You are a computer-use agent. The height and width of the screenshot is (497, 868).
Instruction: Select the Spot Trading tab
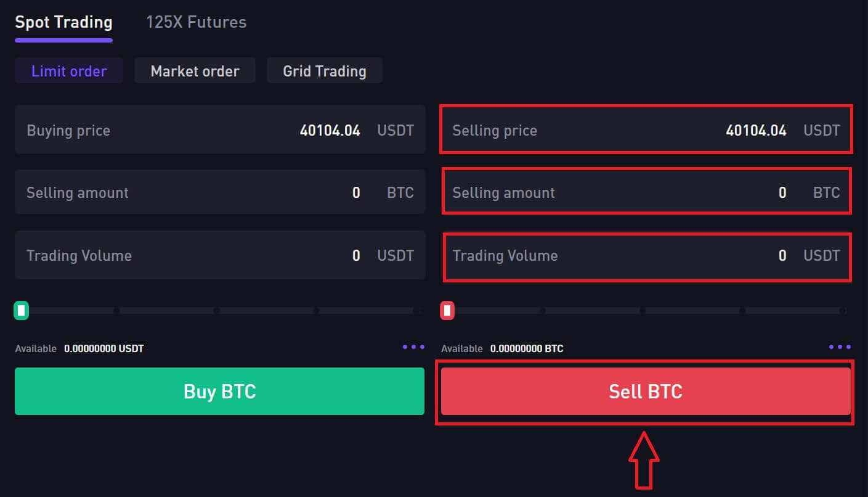[x=63, y=22]
